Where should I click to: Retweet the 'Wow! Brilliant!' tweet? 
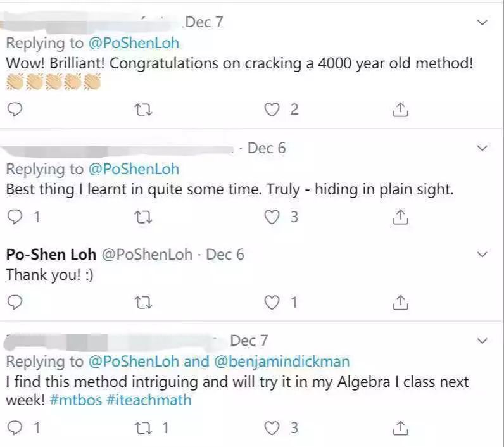pyautogui.click(x=144, y=110)
